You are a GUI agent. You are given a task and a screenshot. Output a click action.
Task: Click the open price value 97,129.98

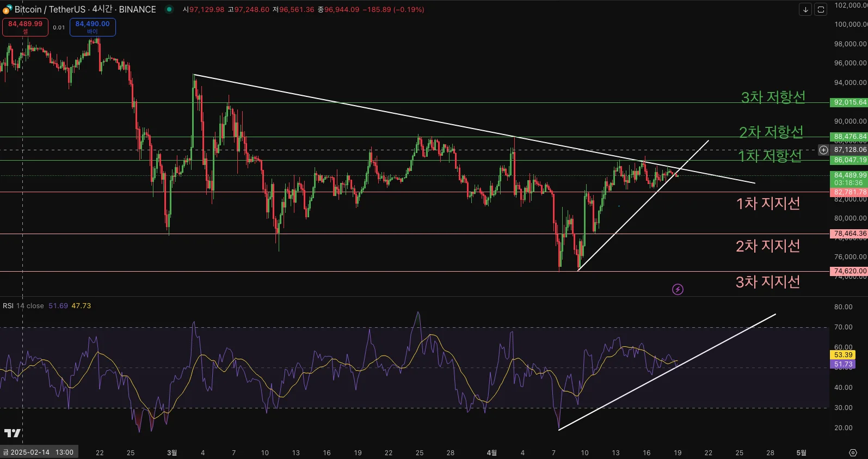coord(207,10)
